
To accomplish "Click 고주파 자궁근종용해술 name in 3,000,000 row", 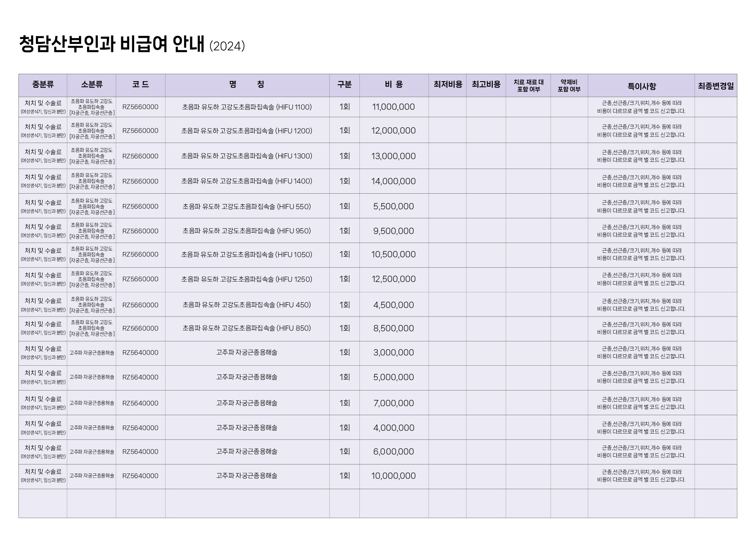I will (247, 352).
